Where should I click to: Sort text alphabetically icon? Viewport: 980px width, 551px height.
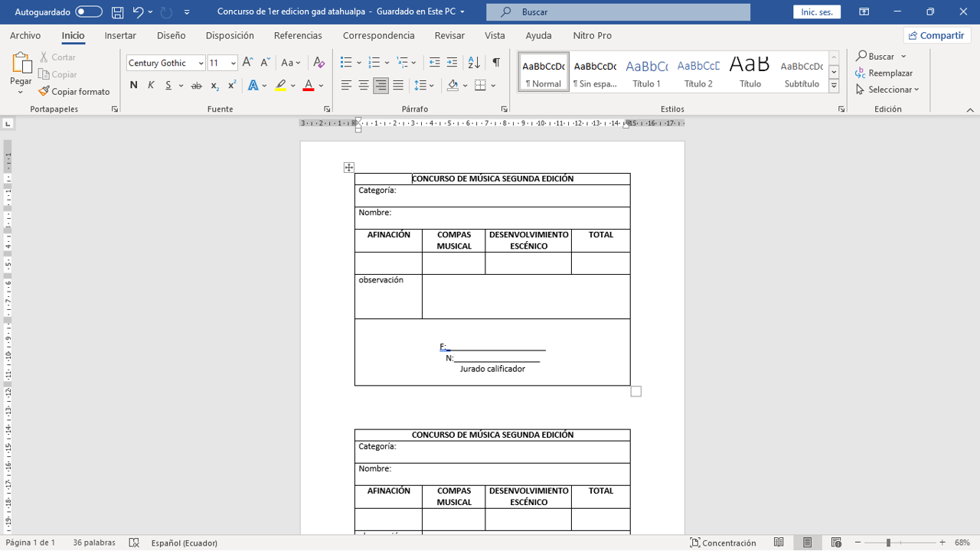474,63
